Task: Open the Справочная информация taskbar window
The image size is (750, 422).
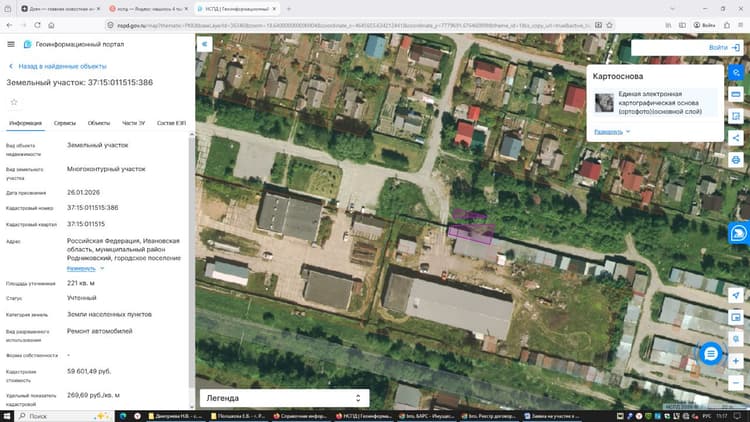Action: pyautogui.click(x=300, y=416)
